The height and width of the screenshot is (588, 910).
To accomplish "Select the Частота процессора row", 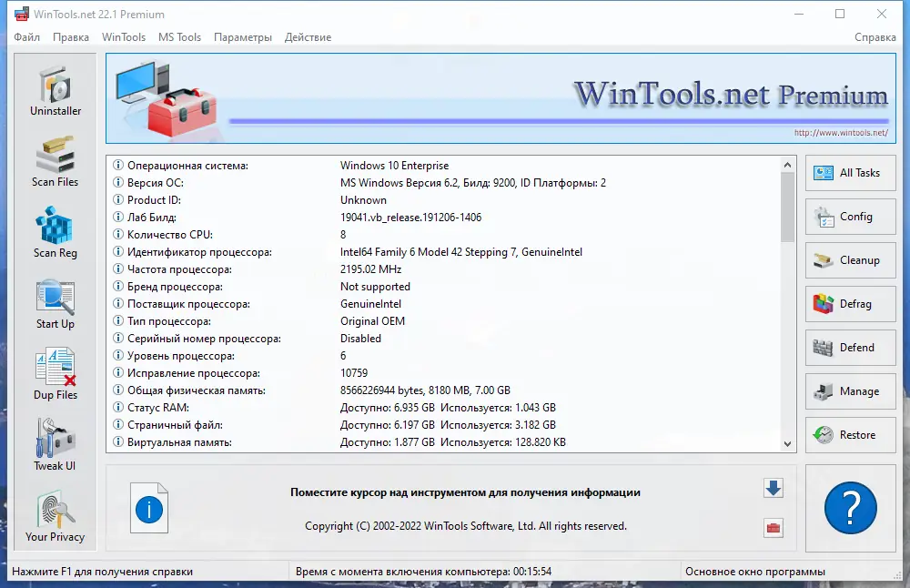I will [444, 269].
